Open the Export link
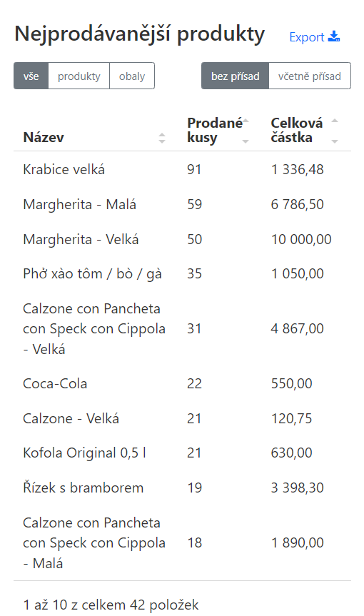Screen dimensions: 364x616 (x=315, y=37)
